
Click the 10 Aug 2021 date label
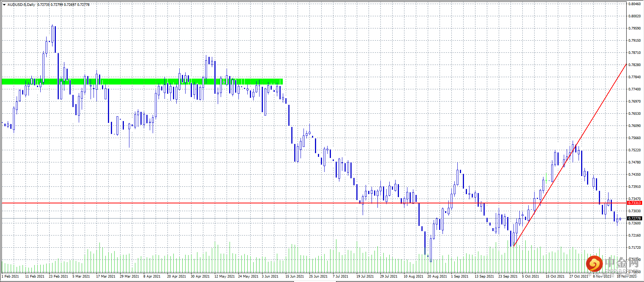[414, 276]
